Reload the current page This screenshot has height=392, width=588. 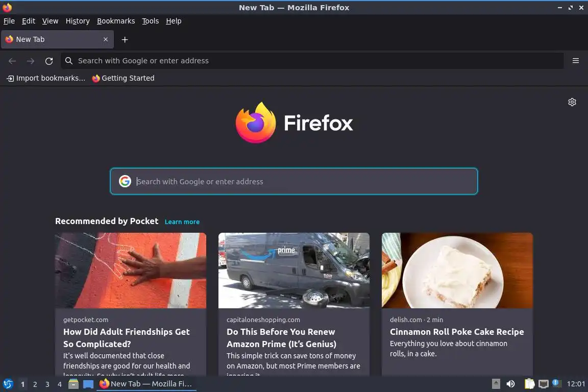(49, 61)
